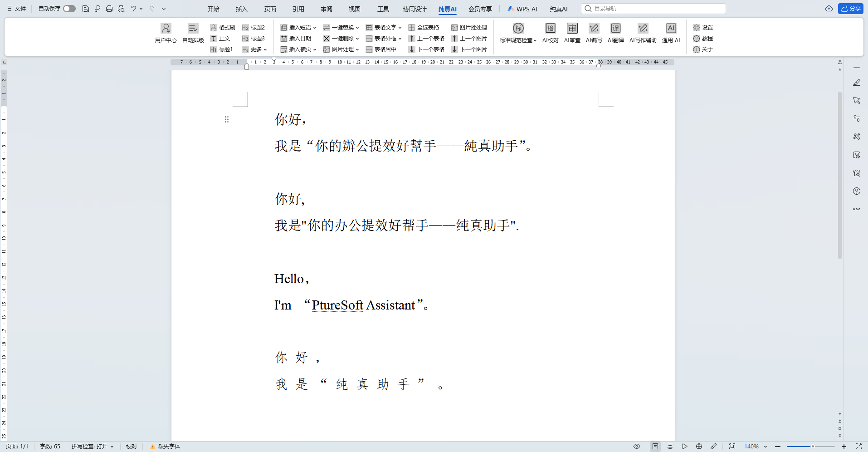This screenshot has width=868, height=452.
Task: Jump to 上一个表格
Action: tap(426, 39)
